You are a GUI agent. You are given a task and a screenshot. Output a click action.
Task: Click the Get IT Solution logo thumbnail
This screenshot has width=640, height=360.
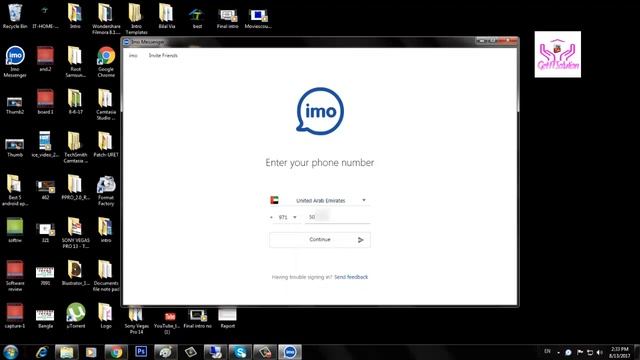tap(558, 54)
